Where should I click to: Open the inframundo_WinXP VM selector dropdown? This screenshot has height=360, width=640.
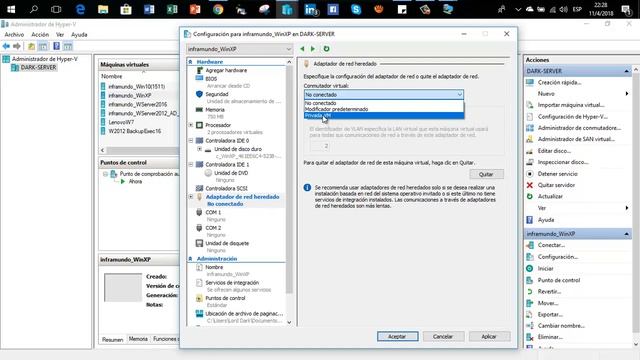(239, 49)
